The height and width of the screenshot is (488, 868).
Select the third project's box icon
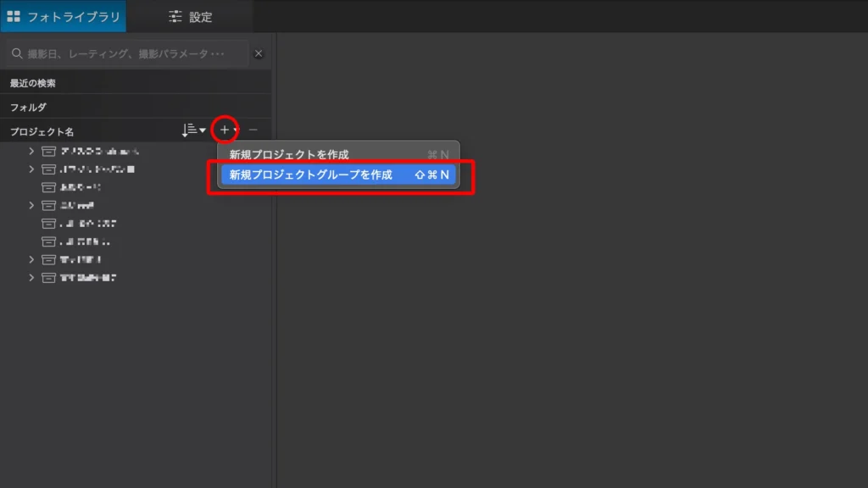(48, 187)
